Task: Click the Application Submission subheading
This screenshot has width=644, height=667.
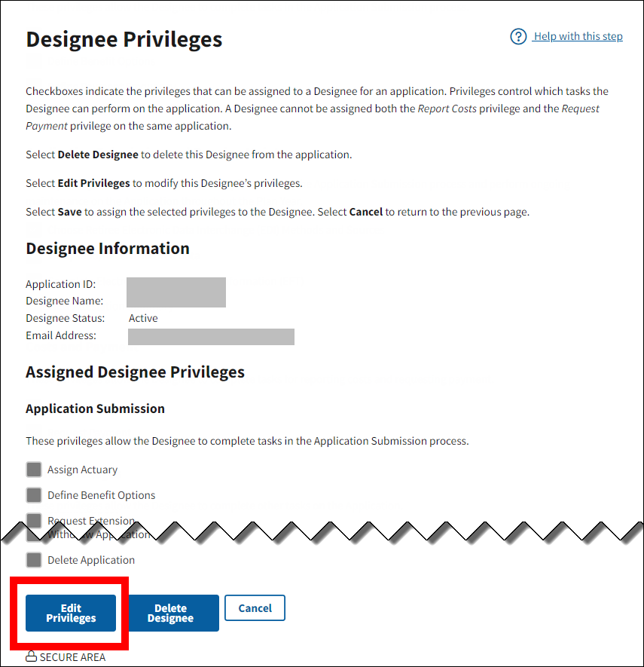Action: 95,408
